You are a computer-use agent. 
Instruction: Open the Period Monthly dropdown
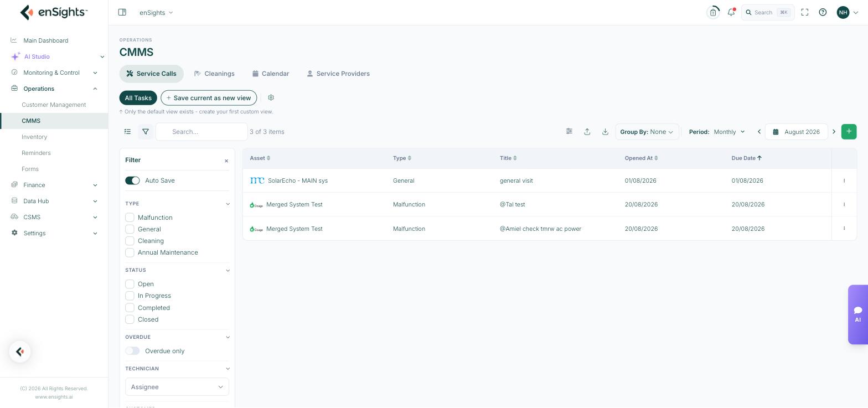tap(729, 132)
